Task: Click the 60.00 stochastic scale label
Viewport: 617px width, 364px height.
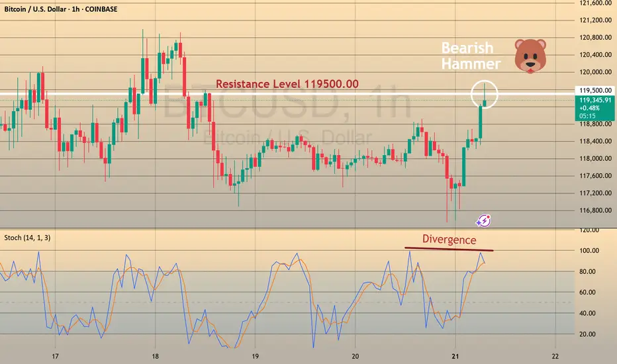Action: click(587, 293)
